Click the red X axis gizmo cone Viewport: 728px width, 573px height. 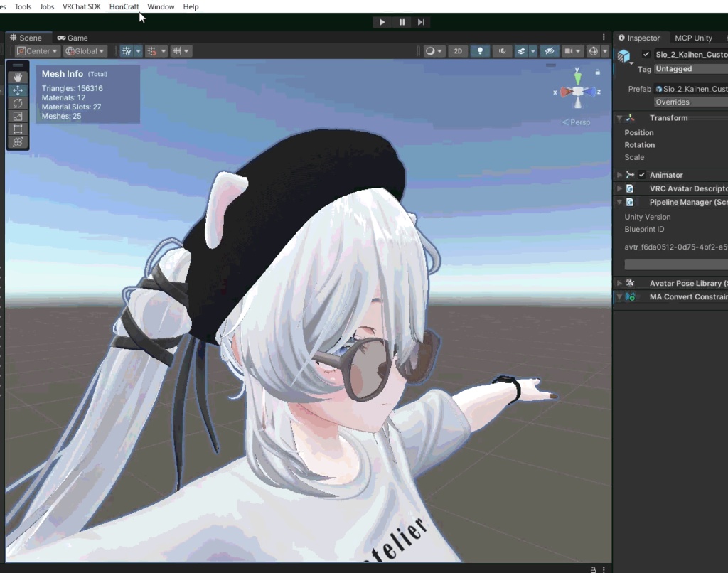coord(565,92)
